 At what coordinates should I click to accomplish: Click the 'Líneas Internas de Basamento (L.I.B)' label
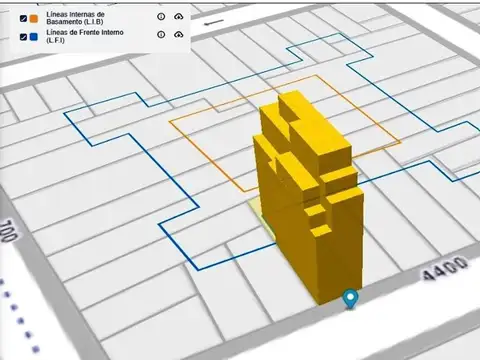[75, 18]
